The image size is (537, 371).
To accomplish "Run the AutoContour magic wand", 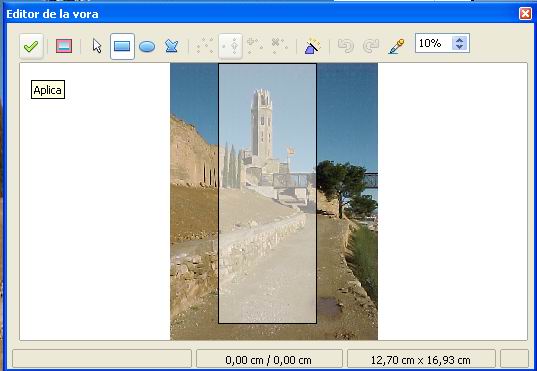I will coord(312,46).
